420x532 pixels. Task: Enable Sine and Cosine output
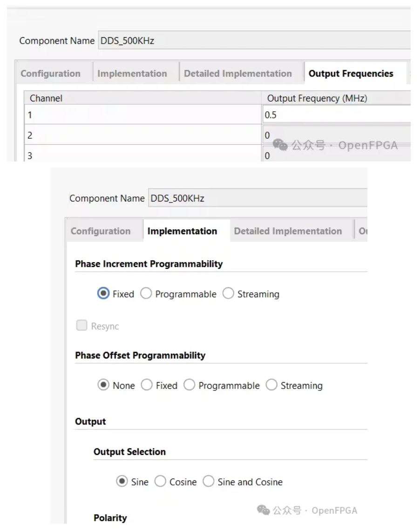point(209,482)
